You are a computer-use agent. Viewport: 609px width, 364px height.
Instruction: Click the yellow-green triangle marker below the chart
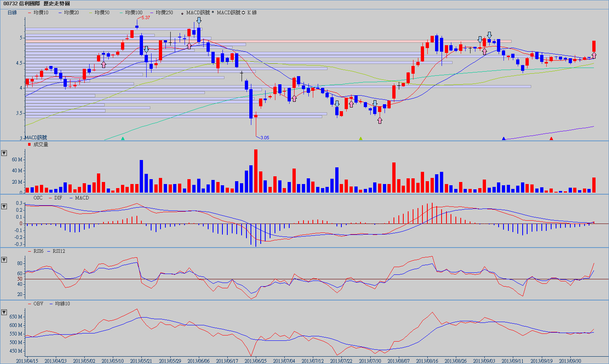361,138
